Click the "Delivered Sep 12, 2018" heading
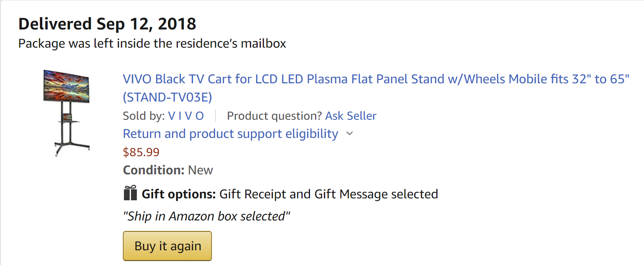Viewport: 644px width, 265px height. [107, 24]
